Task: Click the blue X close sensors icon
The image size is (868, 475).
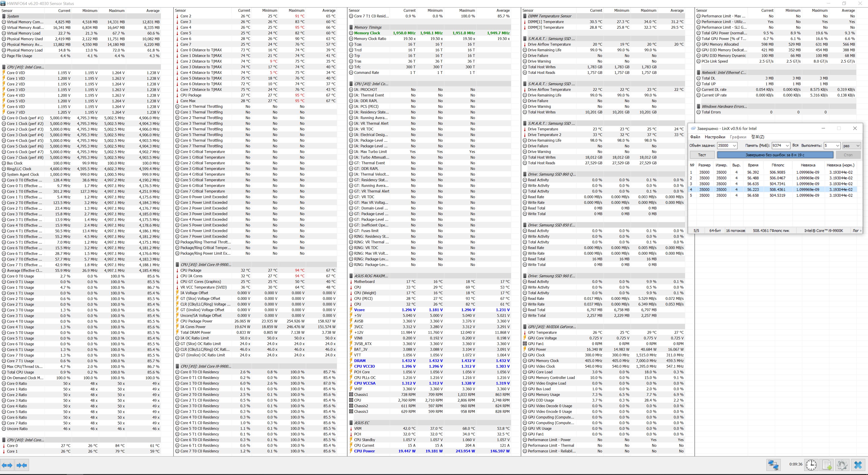Action: click(858, 465)
